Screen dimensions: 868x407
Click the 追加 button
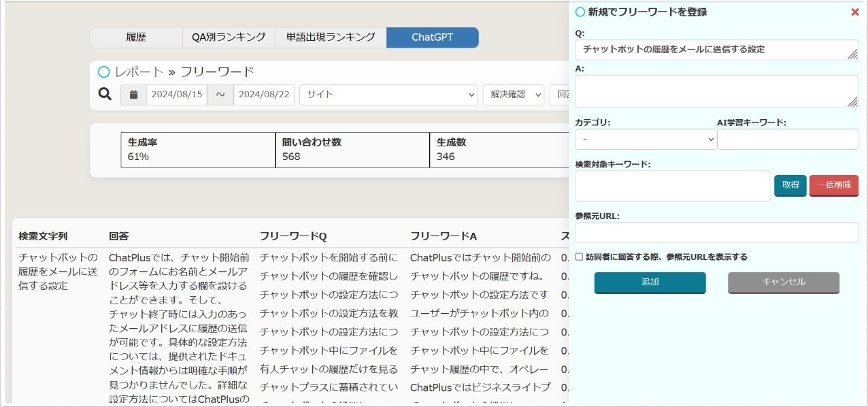point(650,282)
